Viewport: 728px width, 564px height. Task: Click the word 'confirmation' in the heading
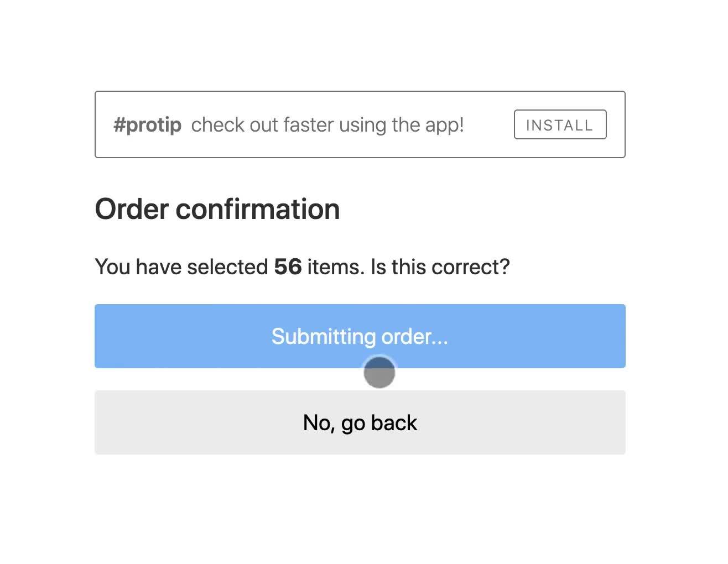(x=257, y=209)
